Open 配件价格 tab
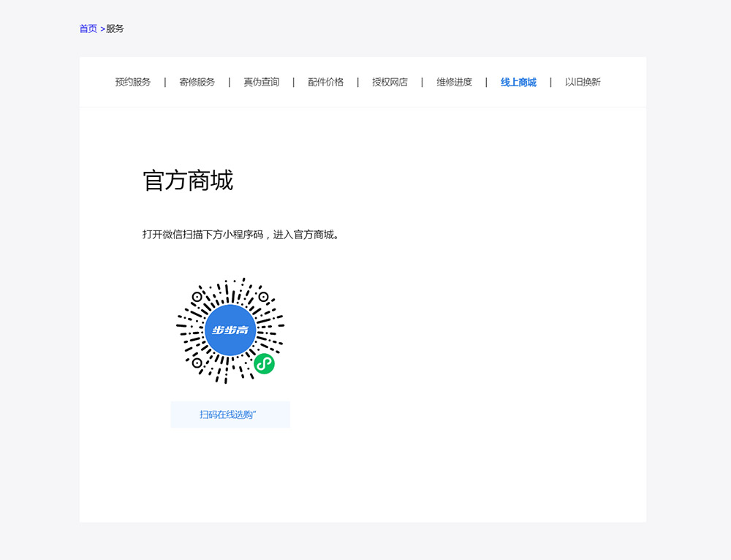 tap(326, 82)
